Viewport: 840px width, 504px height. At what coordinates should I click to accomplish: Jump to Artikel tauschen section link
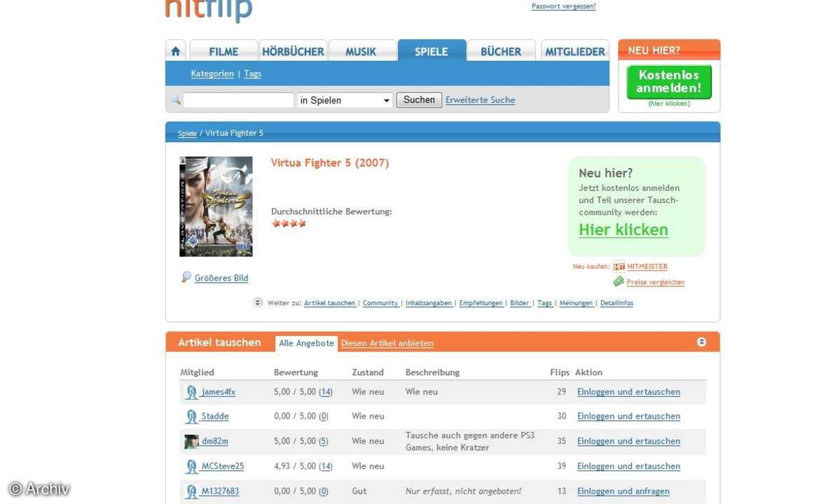click(329, 303)
